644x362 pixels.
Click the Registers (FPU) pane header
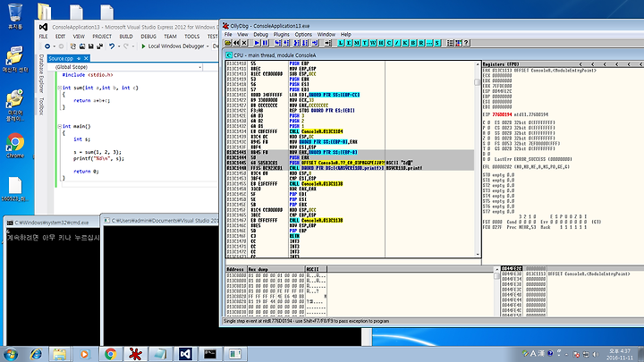point(501,64)
